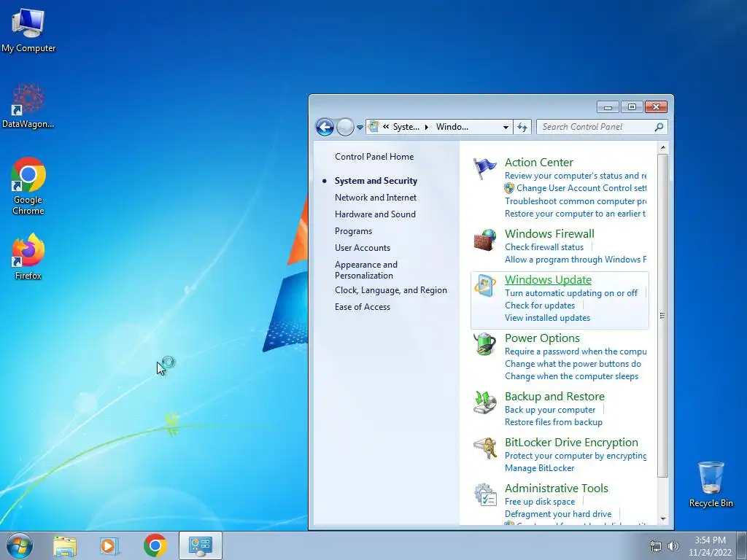Screen dimensions: 747x560
Task: Select 'Syste...' breadcrumb segment
Action: [x=406, y=127]
